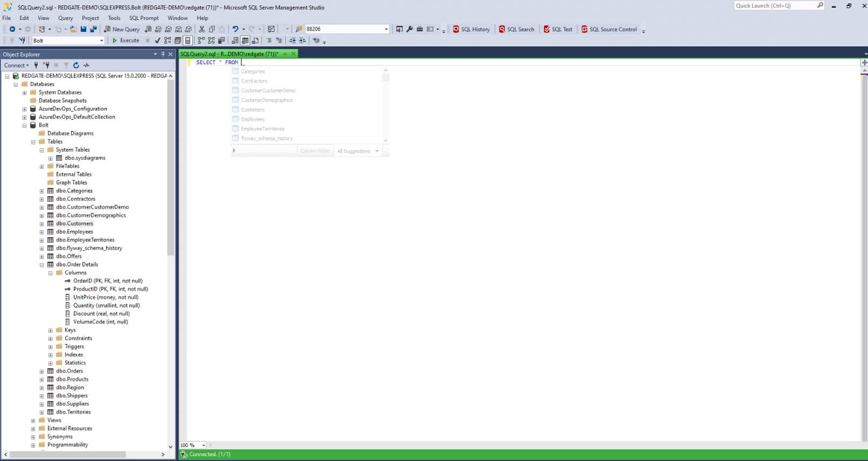Image resolution: width=868 pixels, height=461 pixels.
Task: Toggle Results to File icon
Action: click(255, 40)
